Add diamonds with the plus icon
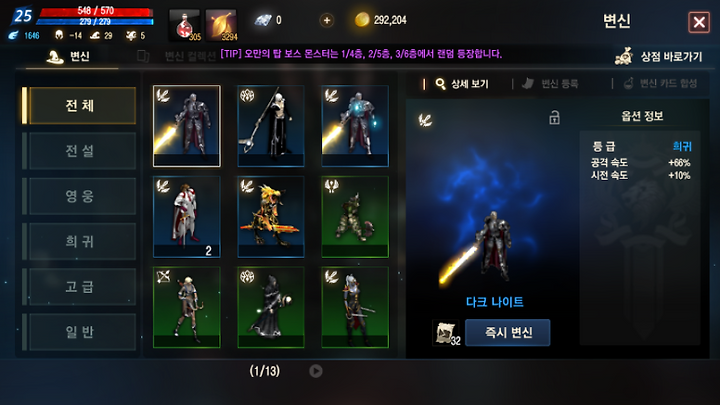720x405 pixels. pos(326,20)
